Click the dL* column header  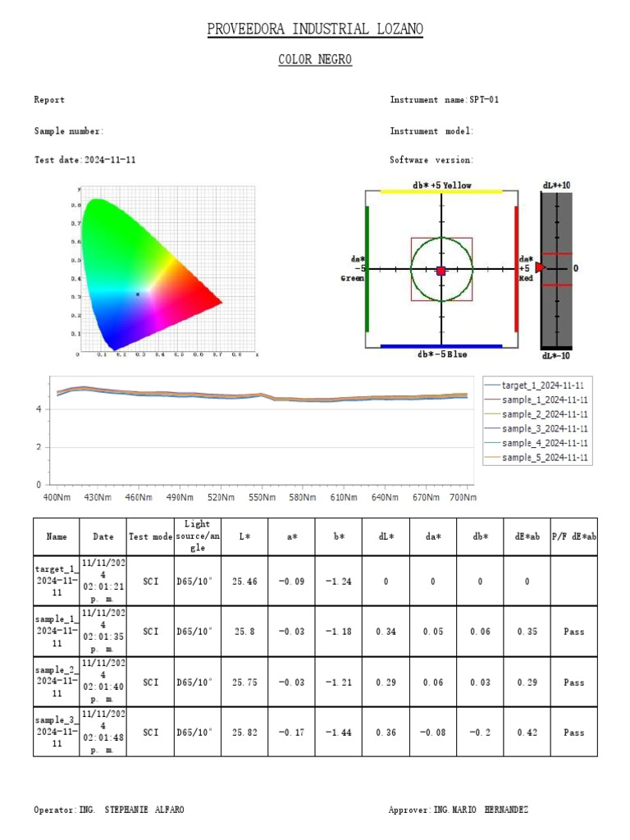(386, 536)
